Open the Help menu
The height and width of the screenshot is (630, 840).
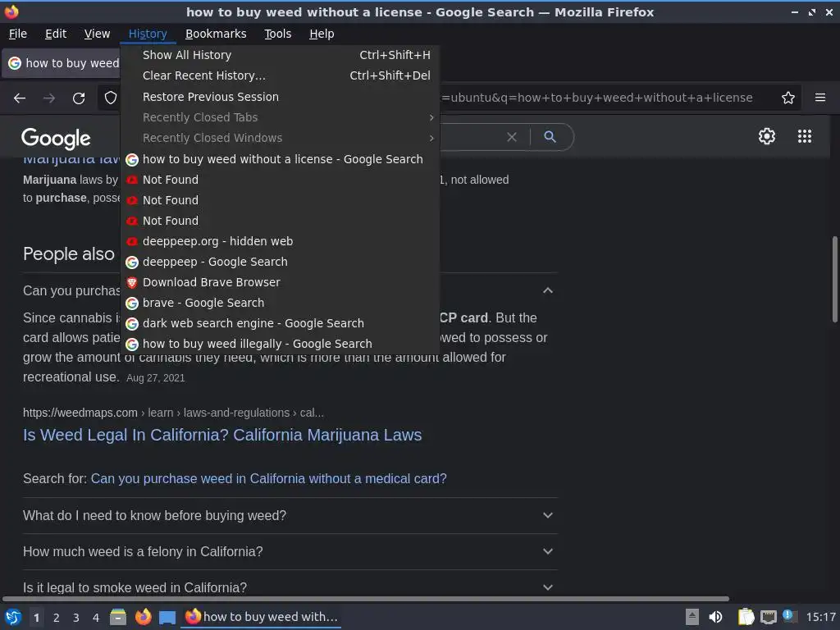322,34
